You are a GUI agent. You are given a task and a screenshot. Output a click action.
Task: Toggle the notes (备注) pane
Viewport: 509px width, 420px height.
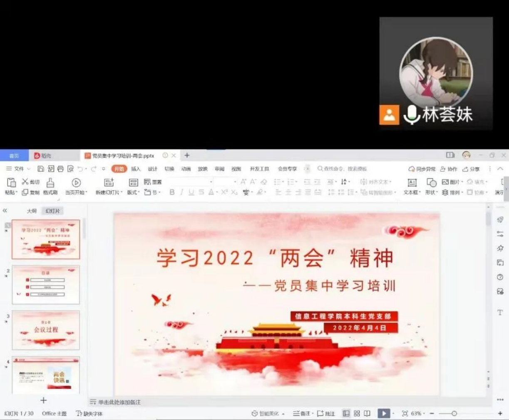(x=303, y=413)
